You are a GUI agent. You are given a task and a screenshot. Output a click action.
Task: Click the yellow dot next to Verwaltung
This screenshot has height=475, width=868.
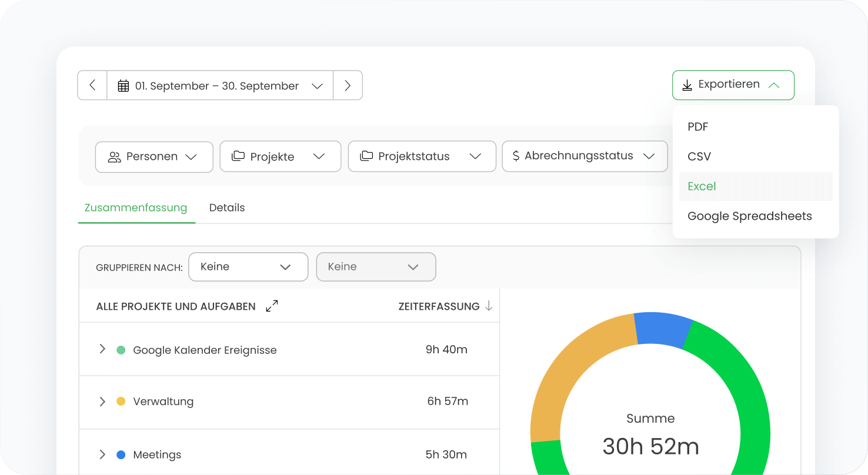pos(121,402)
